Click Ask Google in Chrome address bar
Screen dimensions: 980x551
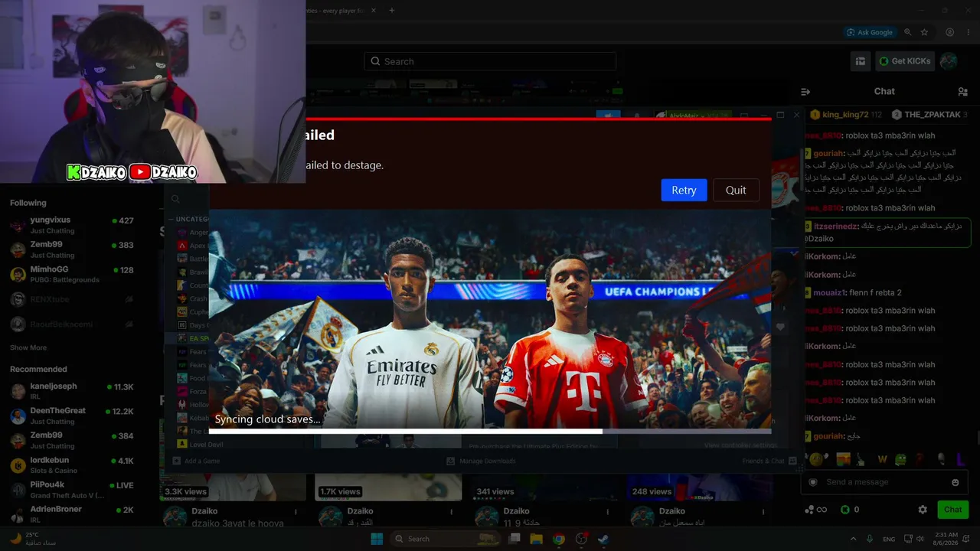coord(870,32)
